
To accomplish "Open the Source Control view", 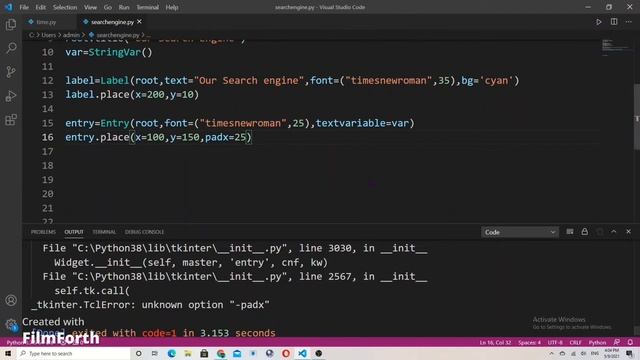I will pos(11,72).
